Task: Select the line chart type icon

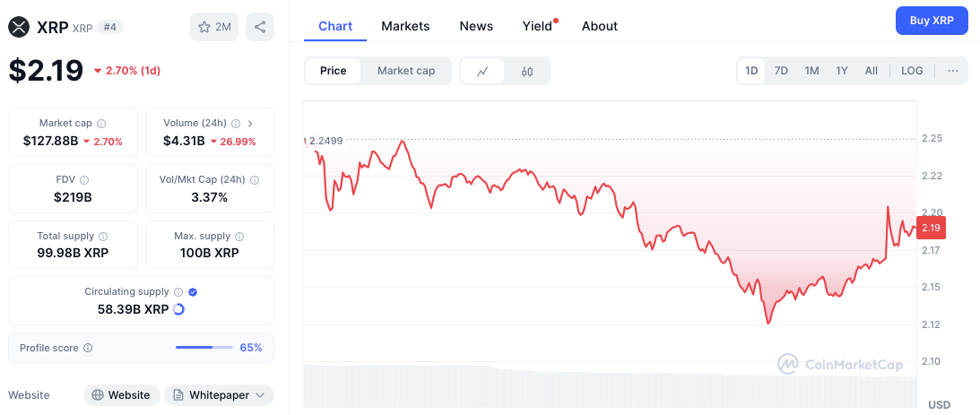Action: pos(482,71)
